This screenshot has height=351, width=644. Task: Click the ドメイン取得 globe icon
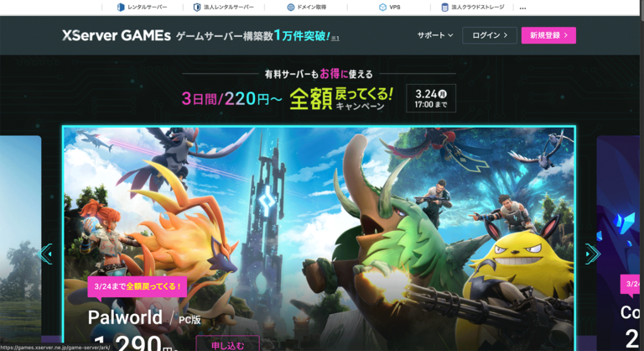coord(291,7)
